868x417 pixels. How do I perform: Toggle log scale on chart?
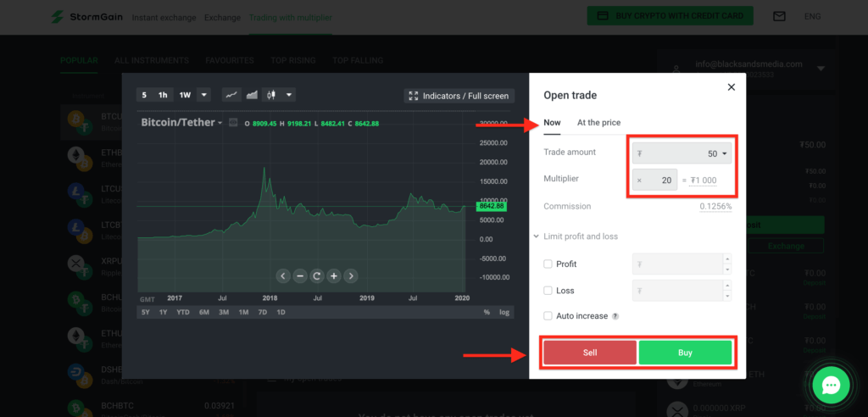504,313
